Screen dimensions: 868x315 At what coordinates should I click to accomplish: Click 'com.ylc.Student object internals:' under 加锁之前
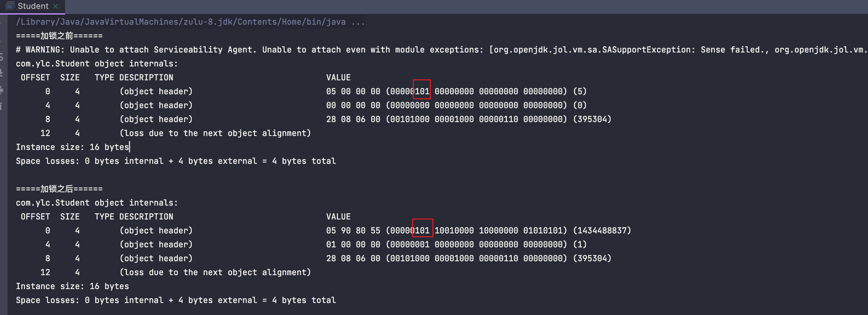pos(97,64)
